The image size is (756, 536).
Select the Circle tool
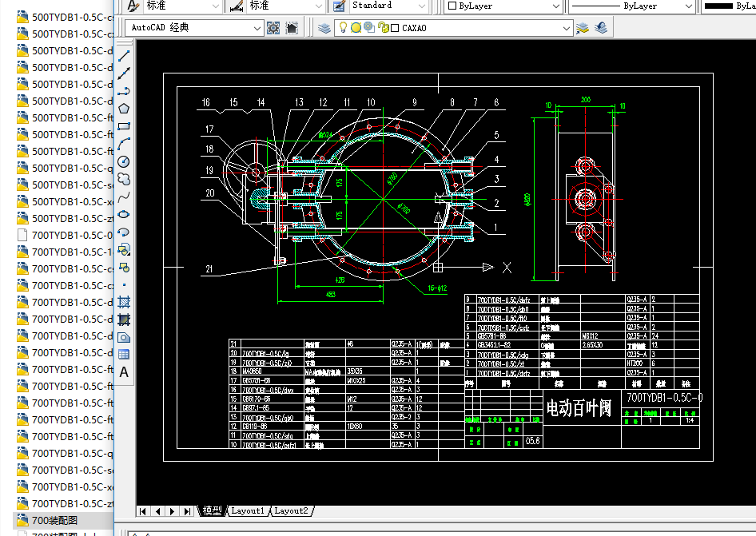coord(124,162)
